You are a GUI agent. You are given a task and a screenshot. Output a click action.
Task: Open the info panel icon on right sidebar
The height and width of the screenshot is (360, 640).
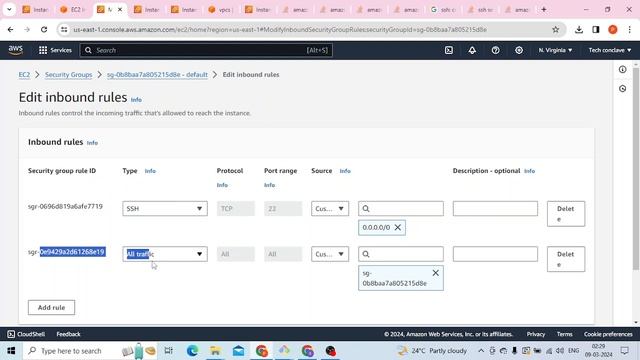point(622,69)
